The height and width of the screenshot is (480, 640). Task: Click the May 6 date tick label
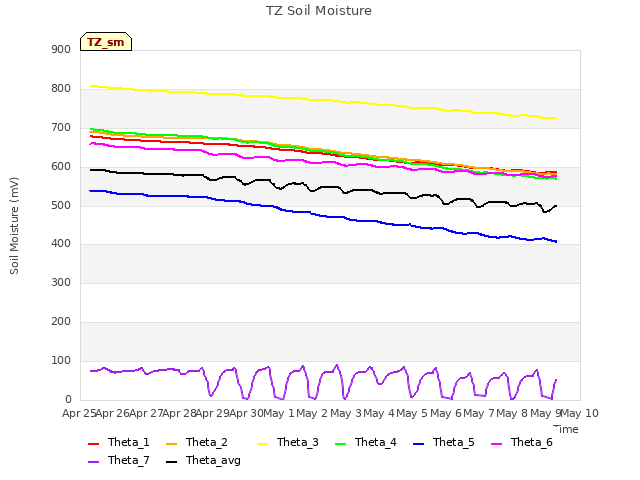446,413
